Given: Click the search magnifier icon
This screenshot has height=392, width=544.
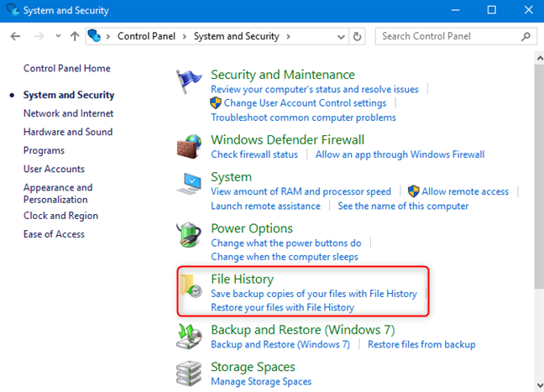Looking at the screenshot, I should click(526, 36).
